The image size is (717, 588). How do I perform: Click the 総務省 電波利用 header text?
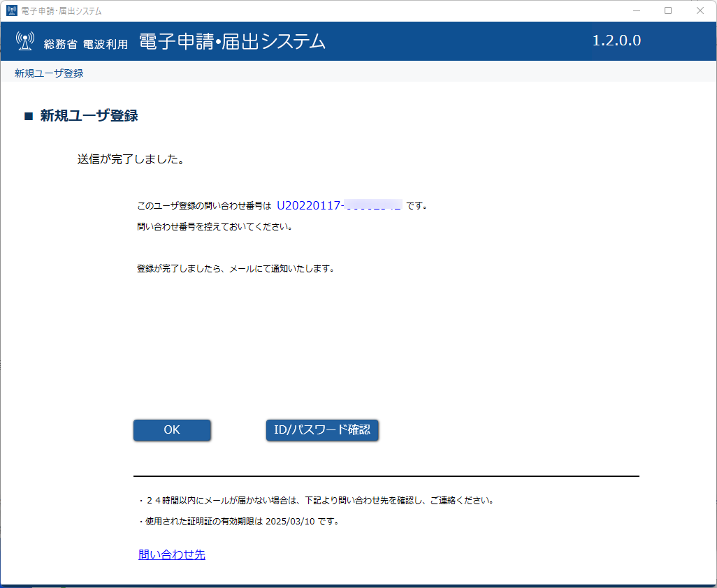click(x=86, y=44)
